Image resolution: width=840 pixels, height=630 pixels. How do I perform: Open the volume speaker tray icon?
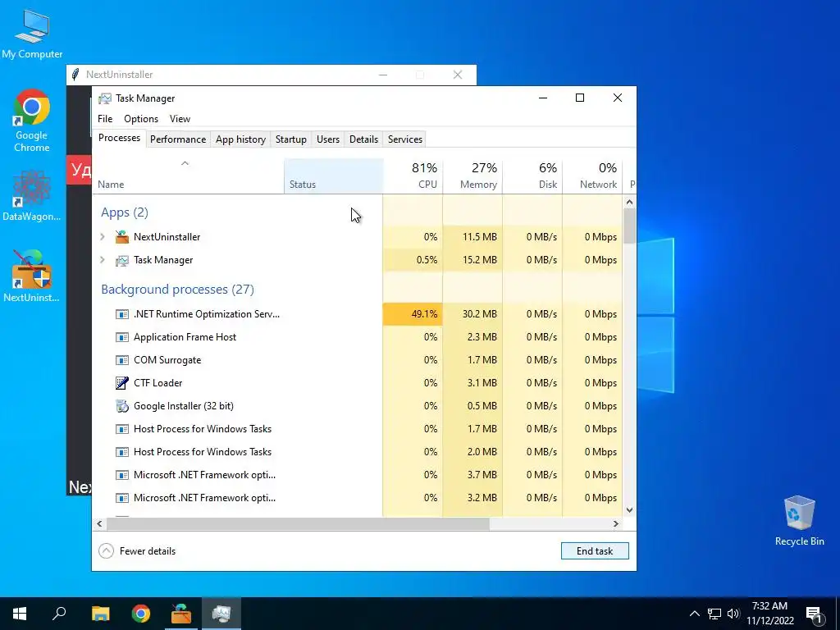coord(733,614)
